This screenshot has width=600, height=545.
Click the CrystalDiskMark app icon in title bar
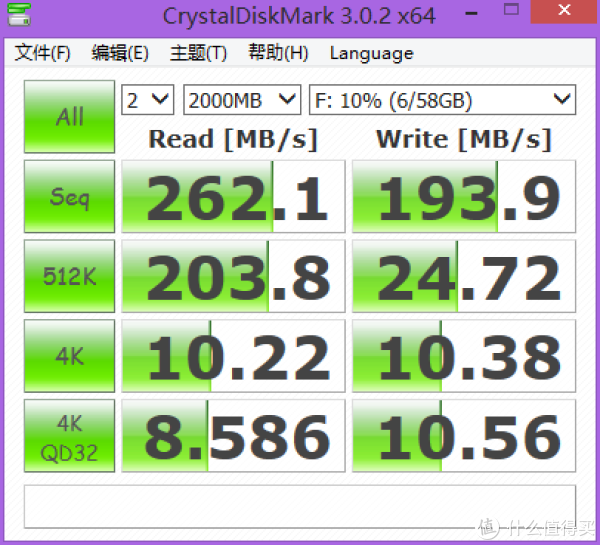[19, 14]
